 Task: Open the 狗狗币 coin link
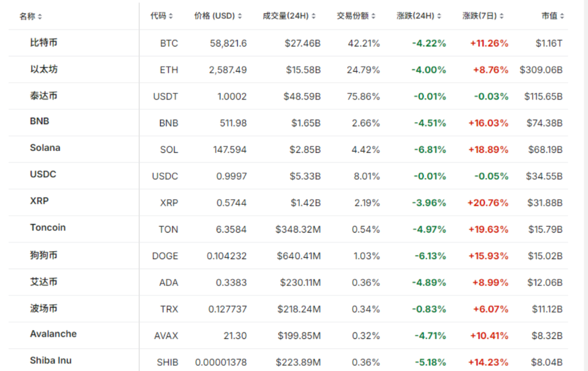tap(44, 256)
